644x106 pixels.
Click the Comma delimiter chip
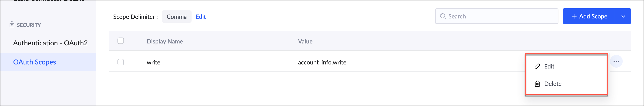[176, 17]
